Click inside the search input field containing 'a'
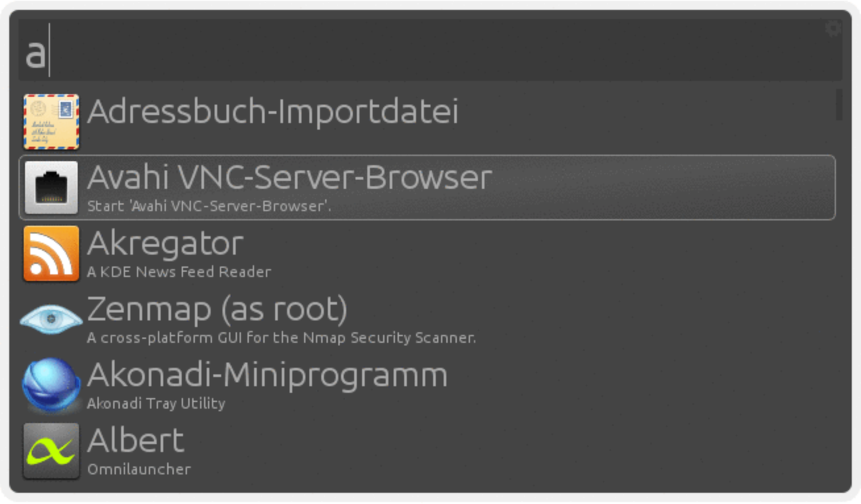Image resolution: width=861 pixels, height=504 pixels. [x=430, y=50]
